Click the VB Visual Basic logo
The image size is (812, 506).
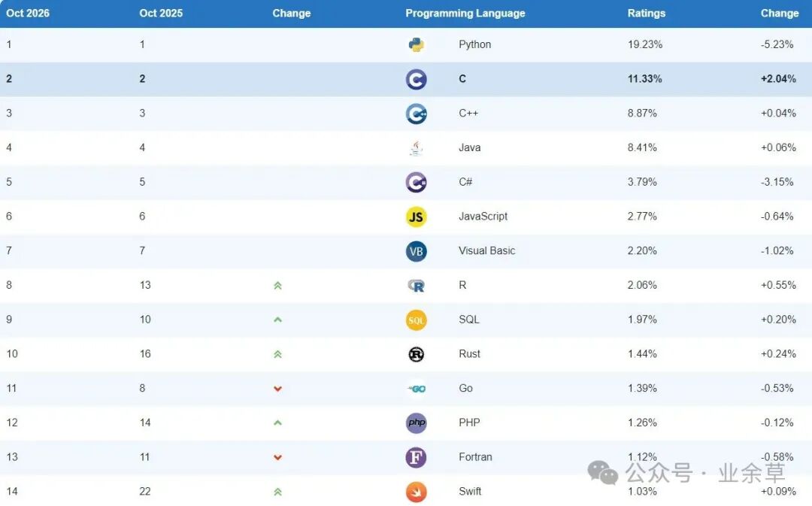click(x=416, y=251)
